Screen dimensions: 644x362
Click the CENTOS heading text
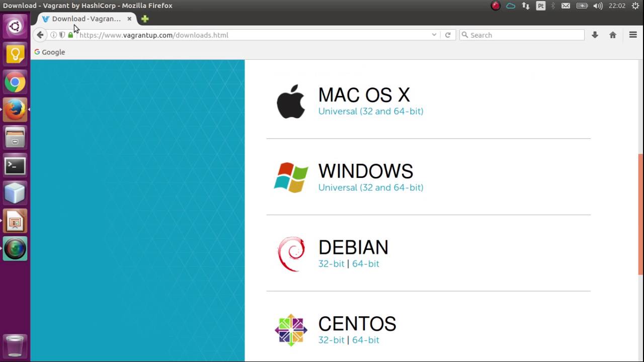coord(357,324)
